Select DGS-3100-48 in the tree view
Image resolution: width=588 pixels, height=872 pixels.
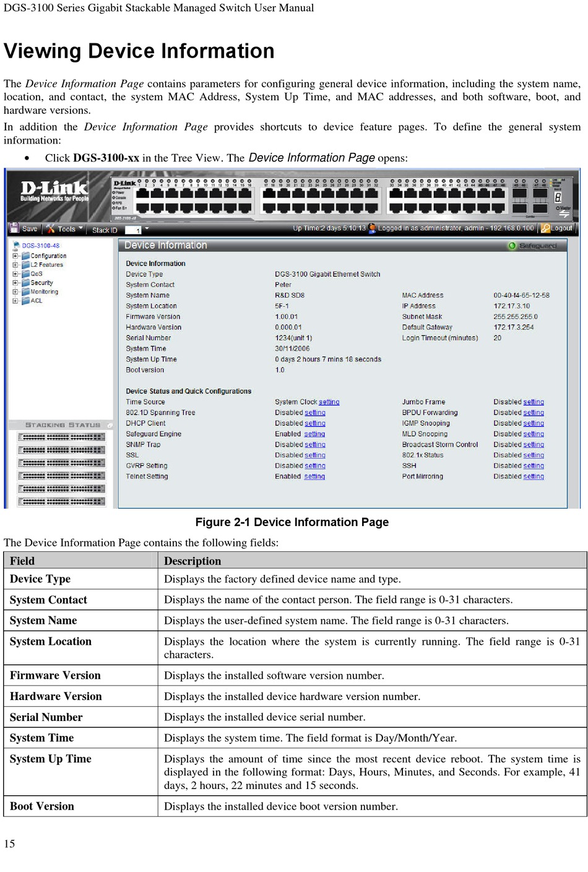41,246
